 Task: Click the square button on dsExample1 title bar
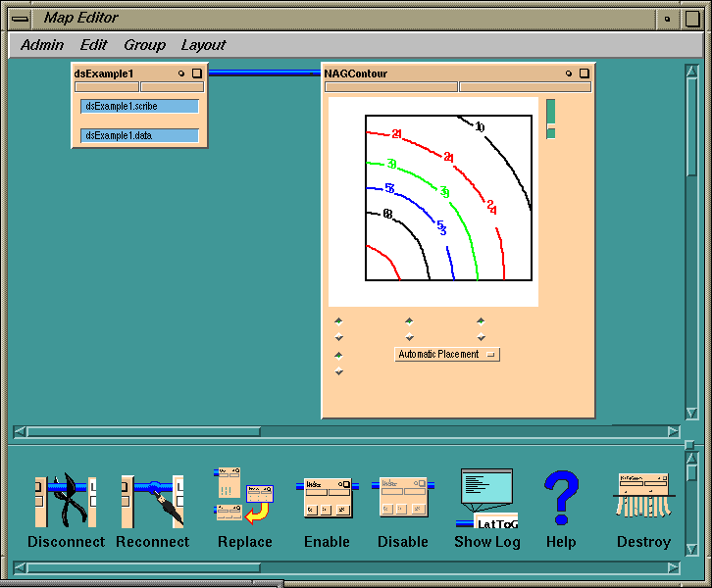[x=196, y=73]
